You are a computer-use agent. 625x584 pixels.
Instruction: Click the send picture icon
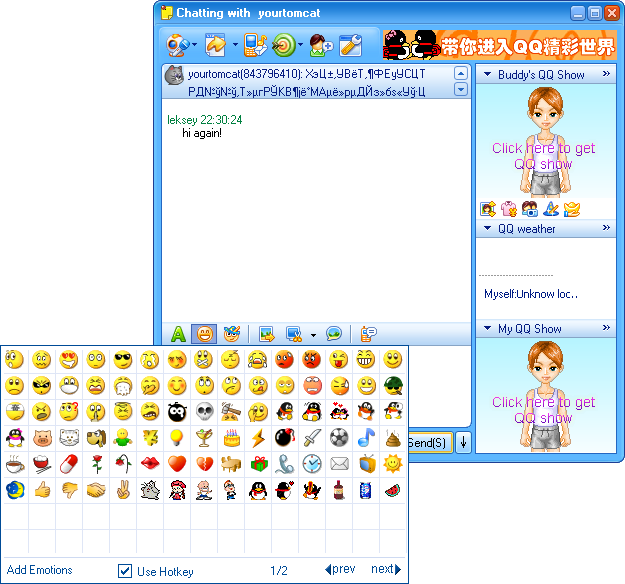tap(267, 334)
